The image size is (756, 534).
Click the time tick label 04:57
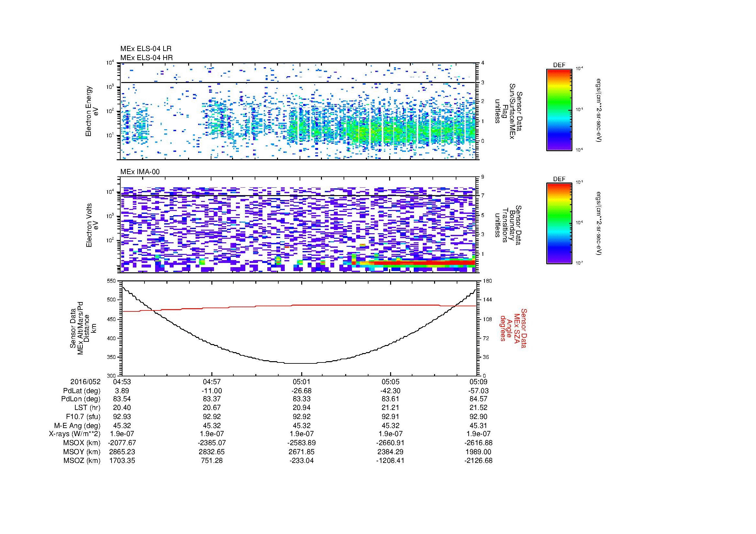212,382
